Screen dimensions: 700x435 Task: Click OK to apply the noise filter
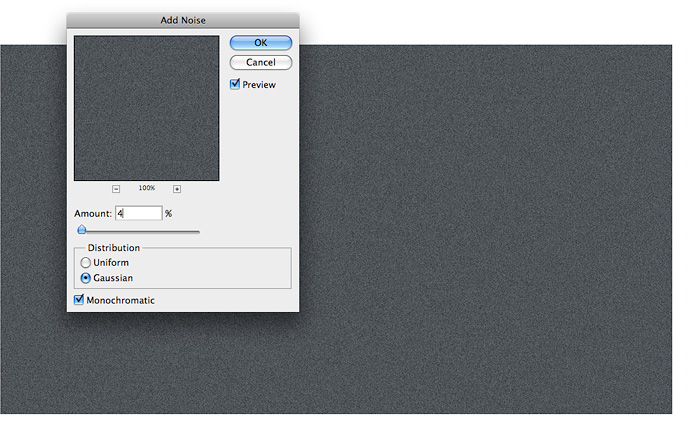[260, 43]
